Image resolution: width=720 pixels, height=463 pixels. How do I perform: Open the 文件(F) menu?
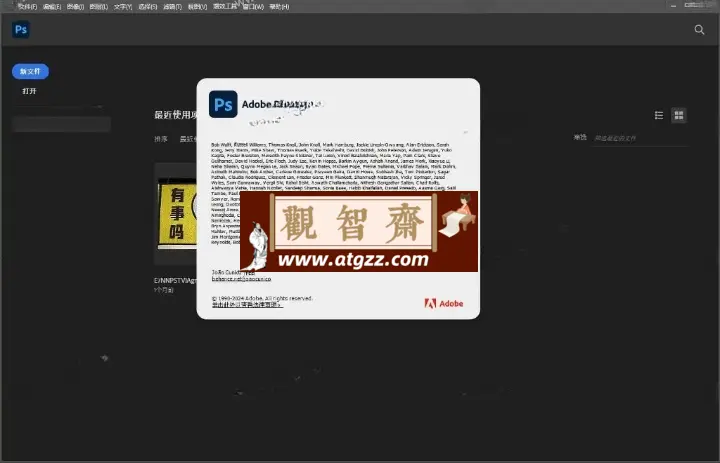tap(27, 6)
